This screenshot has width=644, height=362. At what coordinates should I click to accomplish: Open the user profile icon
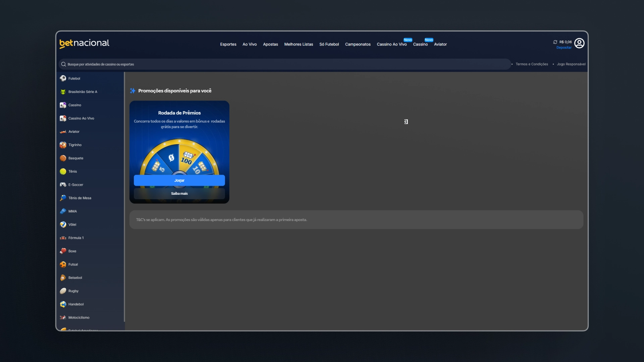click(x=579, y=43)
